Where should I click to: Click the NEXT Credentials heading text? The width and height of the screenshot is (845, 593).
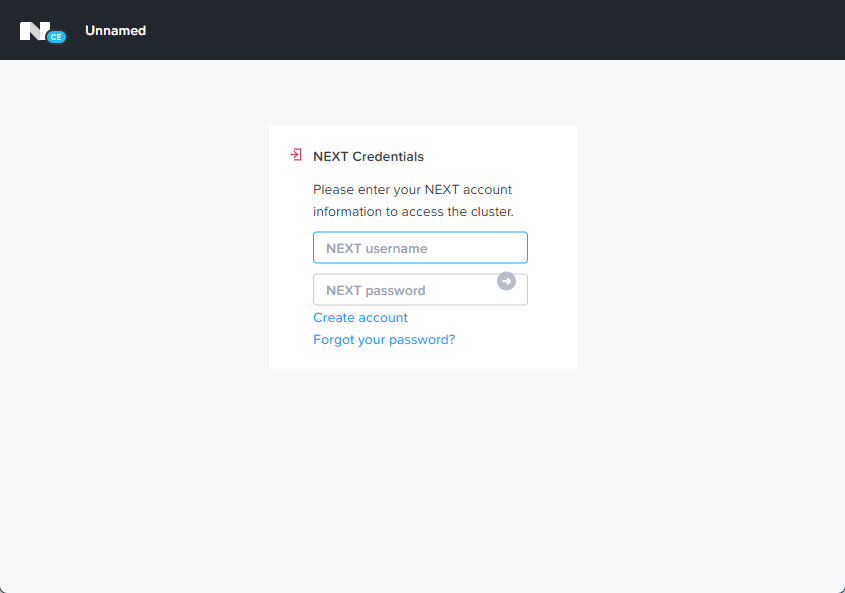click(x=368, y=156)
